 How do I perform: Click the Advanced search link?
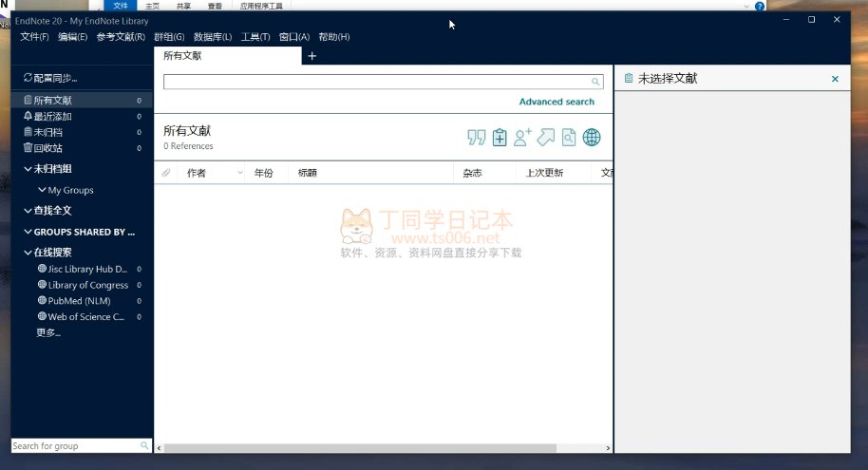click(x=557, y=102)
